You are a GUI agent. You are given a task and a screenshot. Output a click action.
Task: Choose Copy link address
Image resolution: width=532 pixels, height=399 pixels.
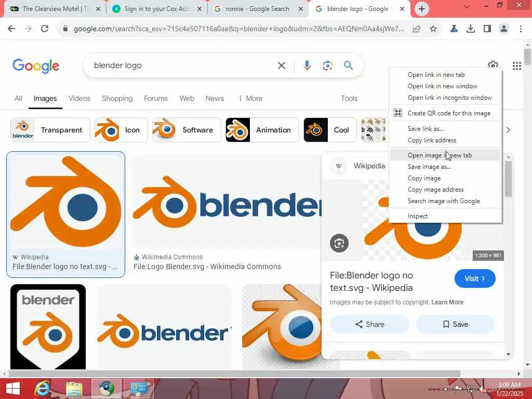coord(445,140)
